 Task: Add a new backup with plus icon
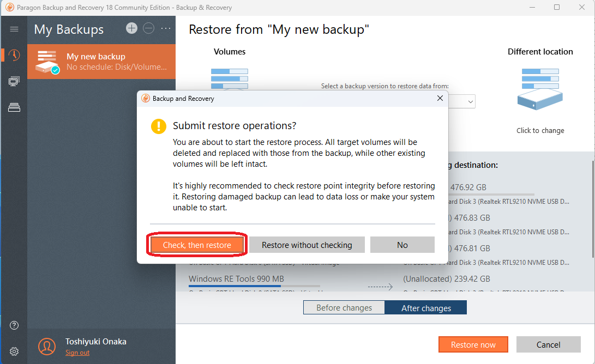131,28
